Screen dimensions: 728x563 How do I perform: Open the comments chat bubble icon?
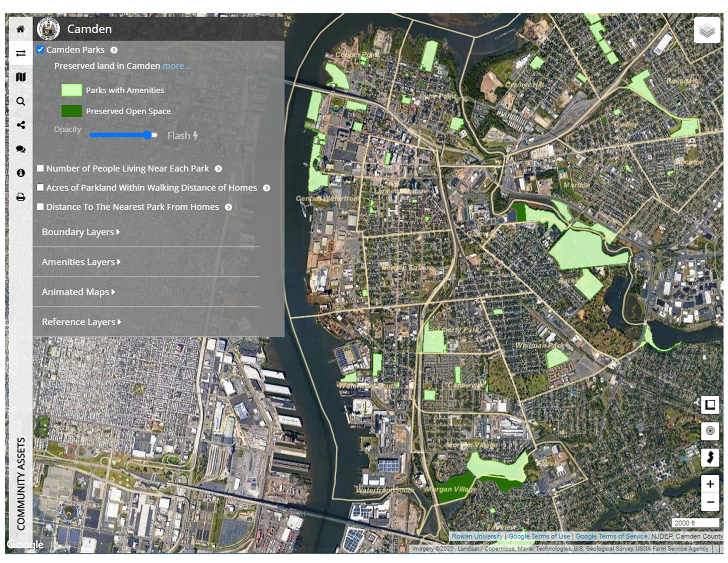(20, 149)
